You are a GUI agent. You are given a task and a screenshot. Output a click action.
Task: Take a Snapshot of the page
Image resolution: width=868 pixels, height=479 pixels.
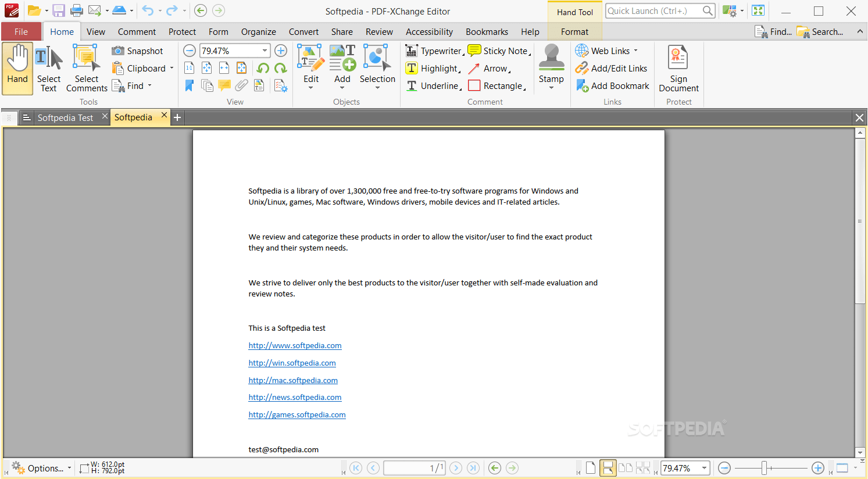click(140, 51)
